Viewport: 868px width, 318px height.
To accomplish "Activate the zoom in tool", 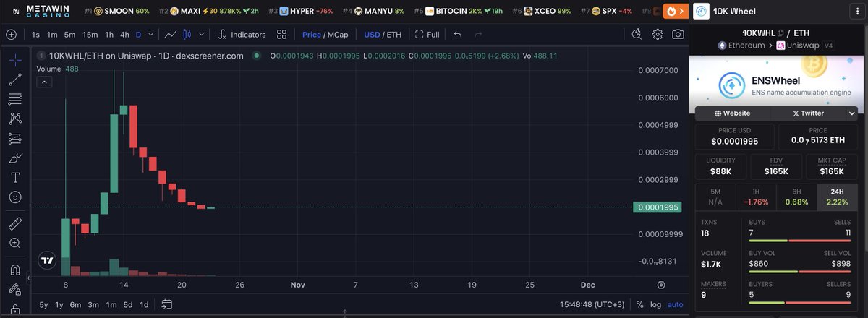I will 14,244.
